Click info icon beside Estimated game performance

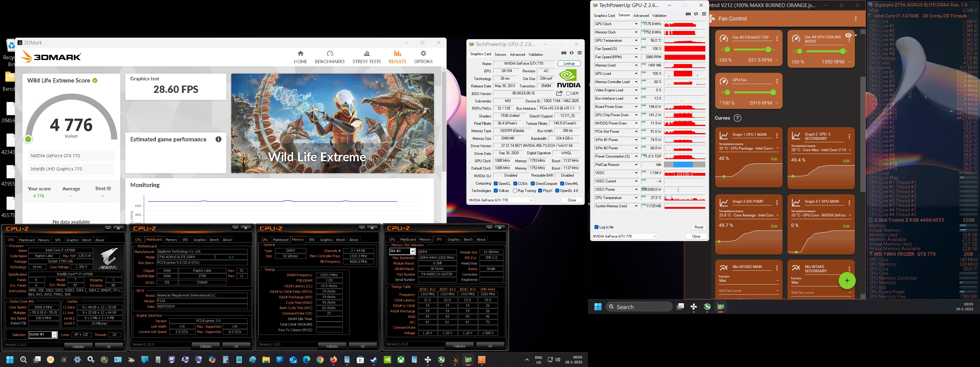click(x=218, y=139)
